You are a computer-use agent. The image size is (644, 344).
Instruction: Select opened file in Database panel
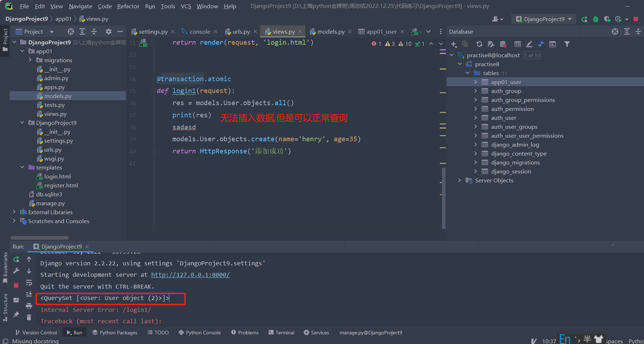615,31
